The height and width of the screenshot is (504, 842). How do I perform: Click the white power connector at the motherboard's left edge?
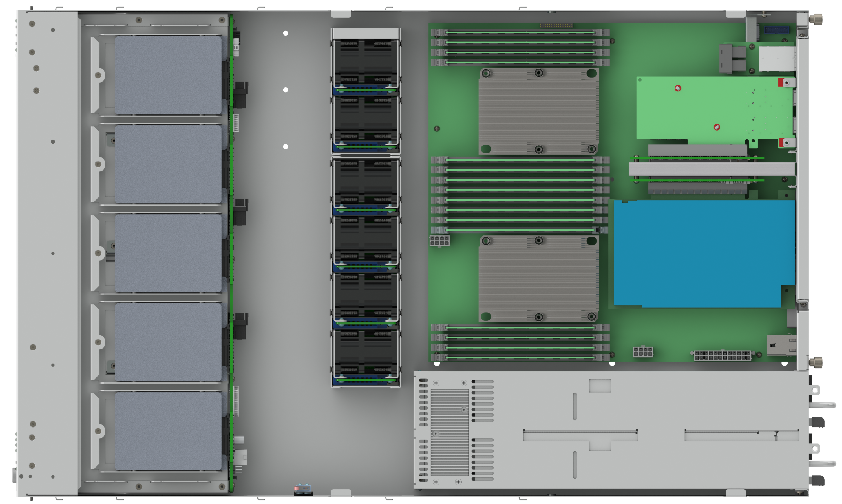point(439,241)
